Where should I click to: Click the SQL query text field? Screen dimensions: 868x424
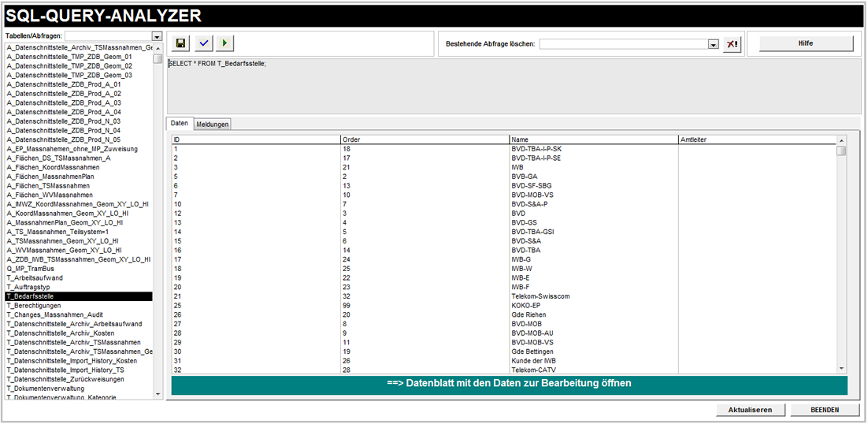(x=512, y=87)
